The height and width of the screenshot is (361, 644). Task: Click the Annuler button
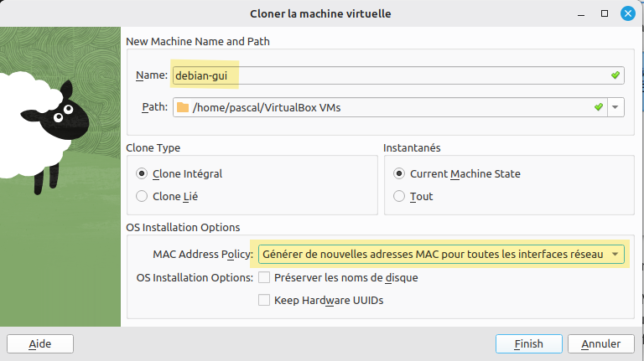click(600, 343)
